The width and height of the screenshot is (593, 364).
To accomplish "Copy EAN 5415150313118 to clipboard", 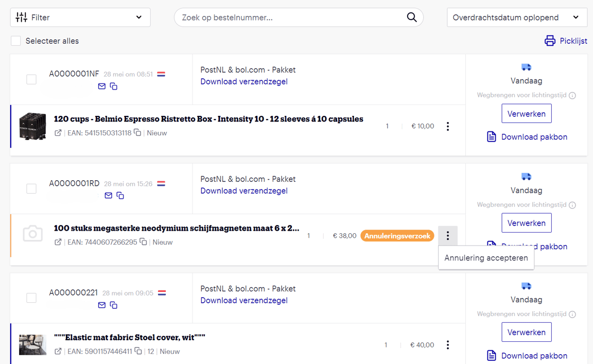I will tap(137, 133).
